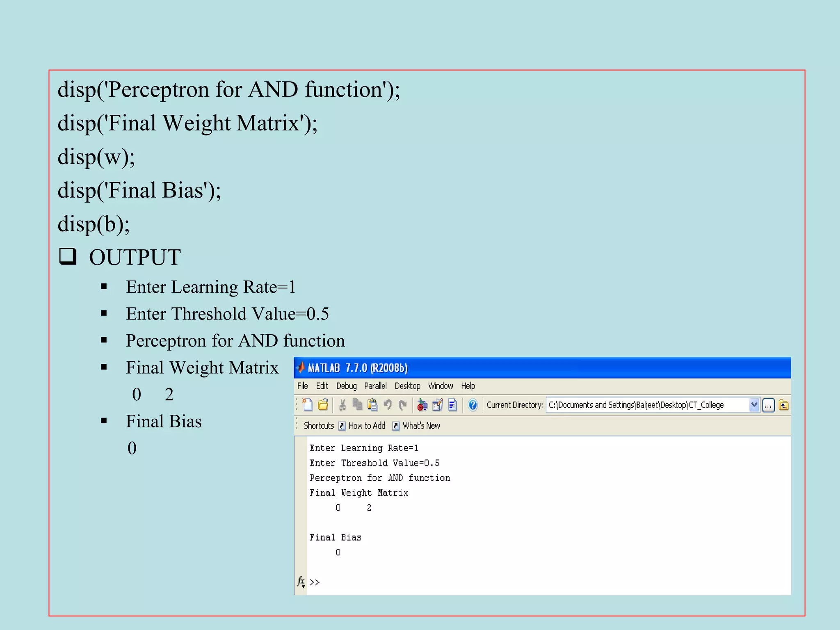Click 'Enter Learning Rate=1' in Command Window
This screenshot has width=840, height=630.
(364, 448)
